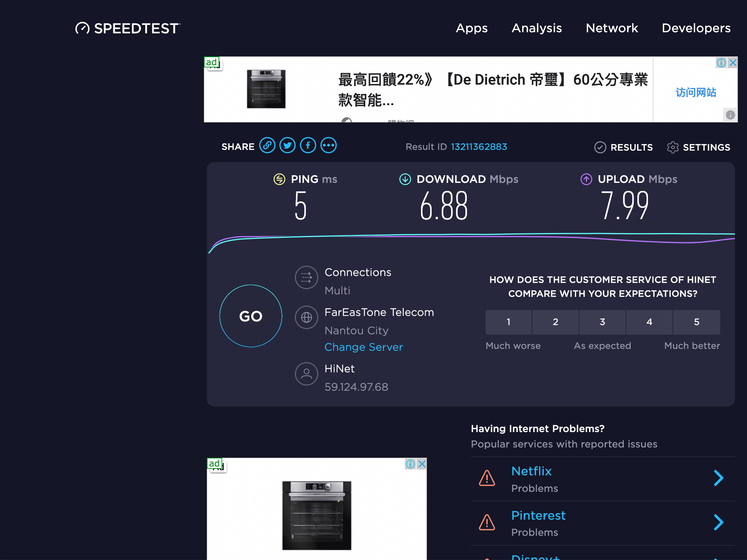Open Result ID 13211362883 link

pyautogui.click(x=479, y=147)
